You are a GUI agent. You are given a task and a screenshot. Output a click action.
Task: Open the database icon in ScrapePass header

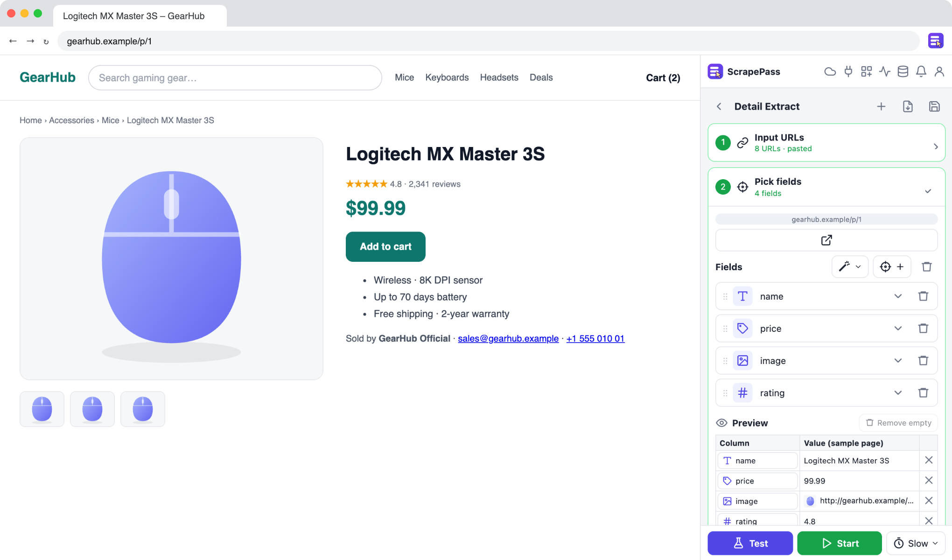click(903, 71)
